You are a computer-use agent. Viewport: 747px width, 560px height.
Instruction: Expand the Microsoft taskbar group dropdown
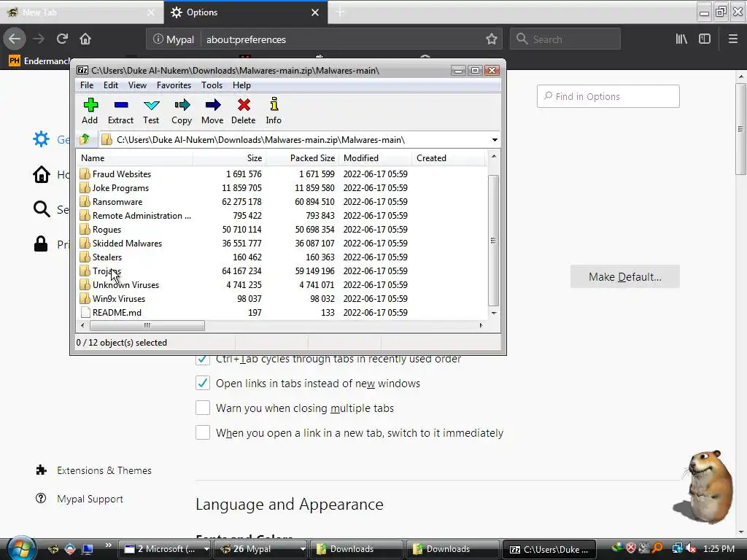tap(206, 548)
